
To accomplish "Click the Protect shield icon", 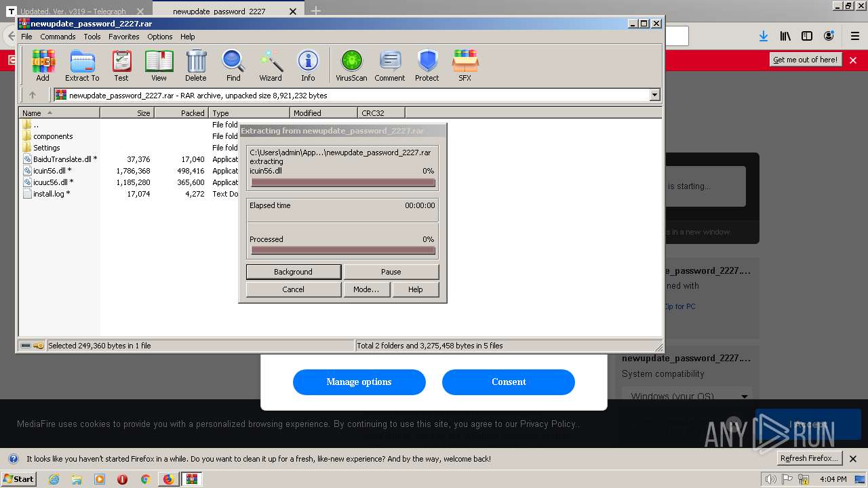I will [427, 65].
